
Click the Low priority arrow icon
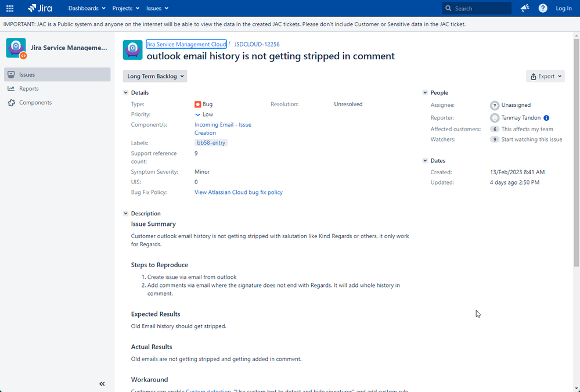tap(197, 115)
